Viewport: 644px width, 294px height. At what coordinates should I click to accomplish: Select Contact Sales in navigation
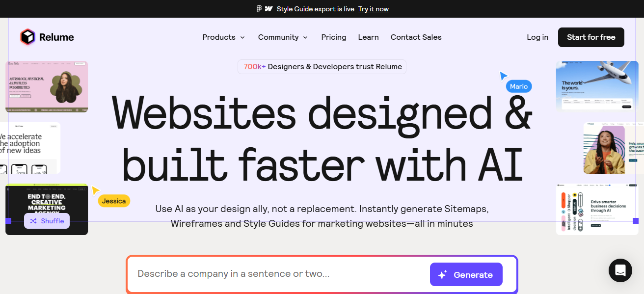[416, 37]
